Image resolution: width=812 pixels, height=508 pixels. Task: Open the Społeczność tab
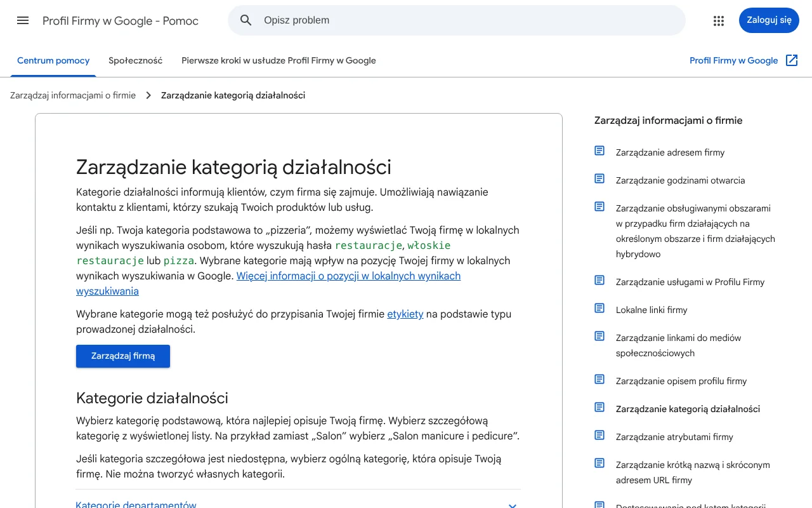point(135,60)
